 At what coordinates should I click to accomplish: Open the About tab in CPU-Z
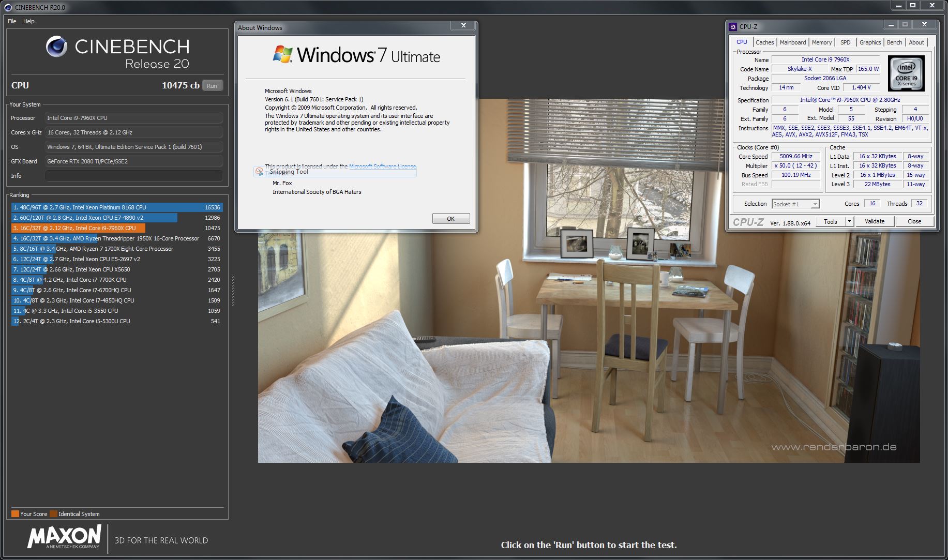[x=916, y=42]
